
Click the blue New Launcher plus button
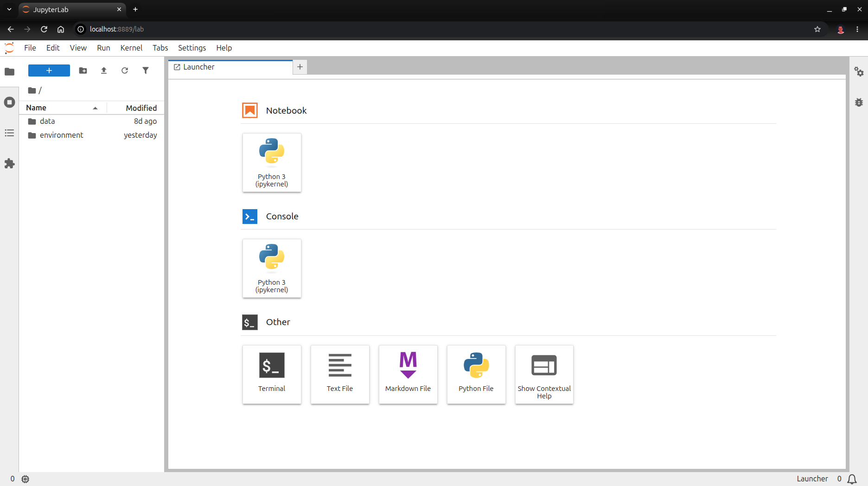pyautogui.click(x=49, y=70)
